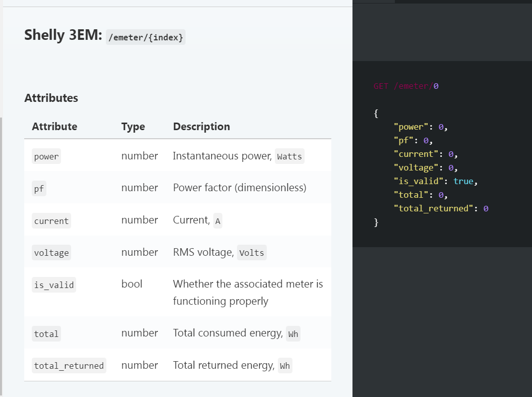Click the /emeter/{index} code label
The width and height of the screenshot is (532, 397).
pyautogui.click(x=146, y=37)
